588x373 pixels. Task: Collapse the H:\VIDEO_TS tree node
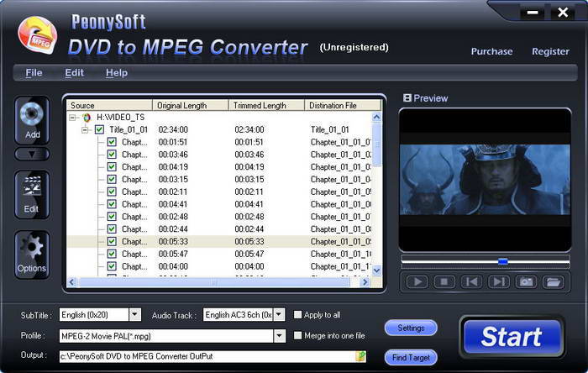tap(72, 118)
